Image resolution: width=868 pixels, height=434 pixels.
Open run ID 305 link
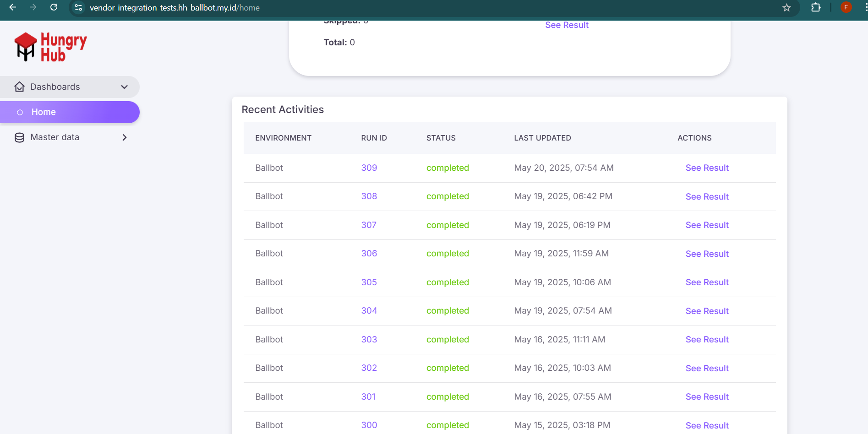click(x=369, y=282)
